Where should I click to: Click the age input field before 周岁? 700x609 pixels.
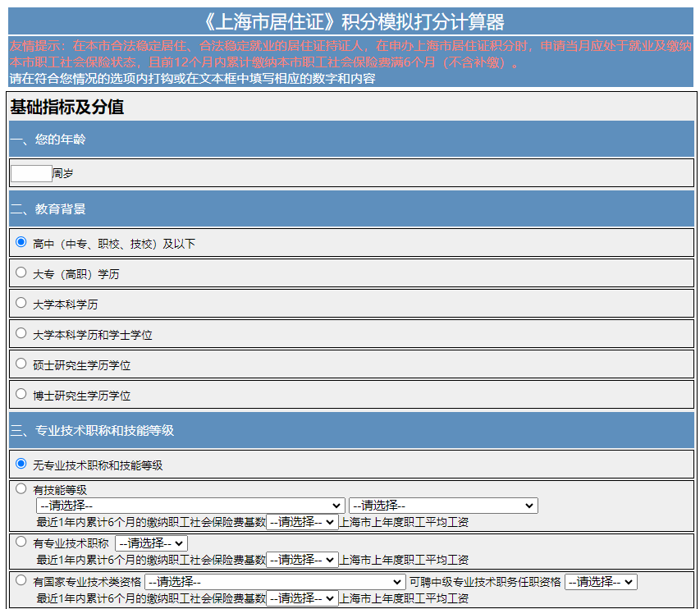point(31,173)
